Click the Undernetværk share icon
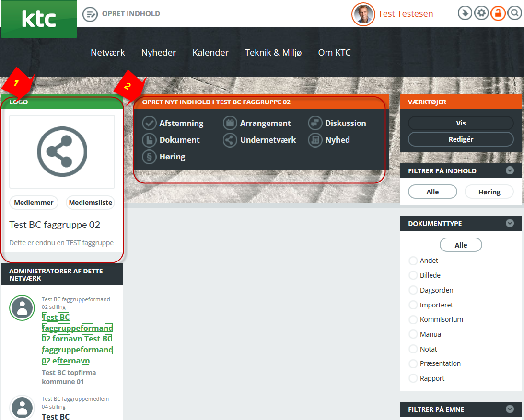The width and height of the screenshot is (524, 420). point(230,140)
